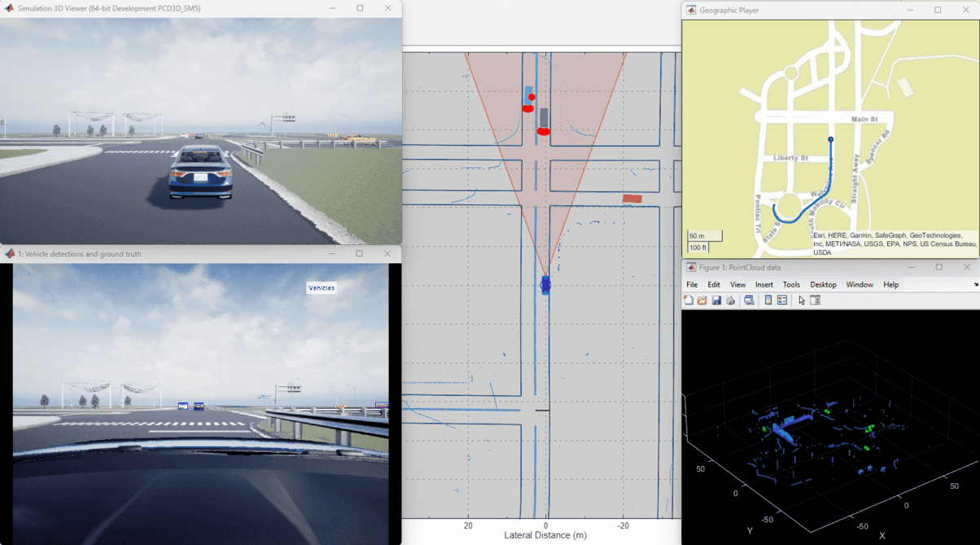Dock the figure using the menu bar arrow
Image resolution: width=980 pixels, height=545 pixels.
pyautogui.click(x=976, y=284)
